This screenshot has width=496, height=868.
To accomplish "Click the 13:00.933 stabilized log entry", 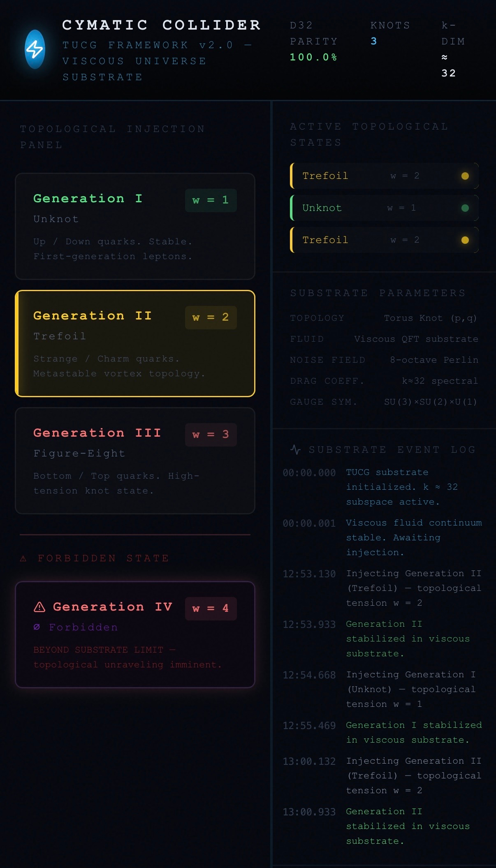I will 382,826.
